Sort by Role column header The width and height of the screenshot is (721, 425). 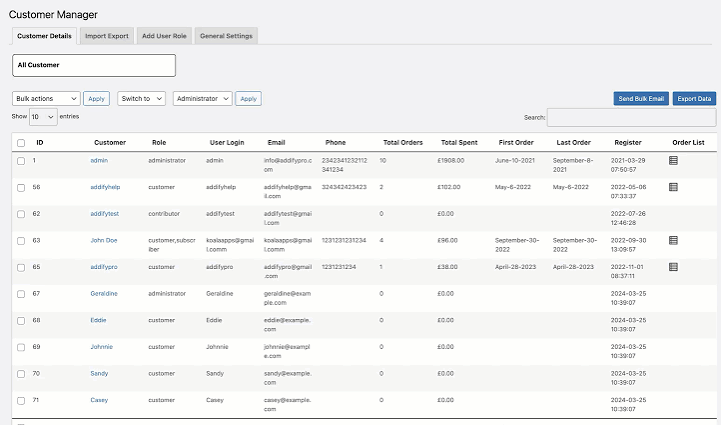point(159,143)
